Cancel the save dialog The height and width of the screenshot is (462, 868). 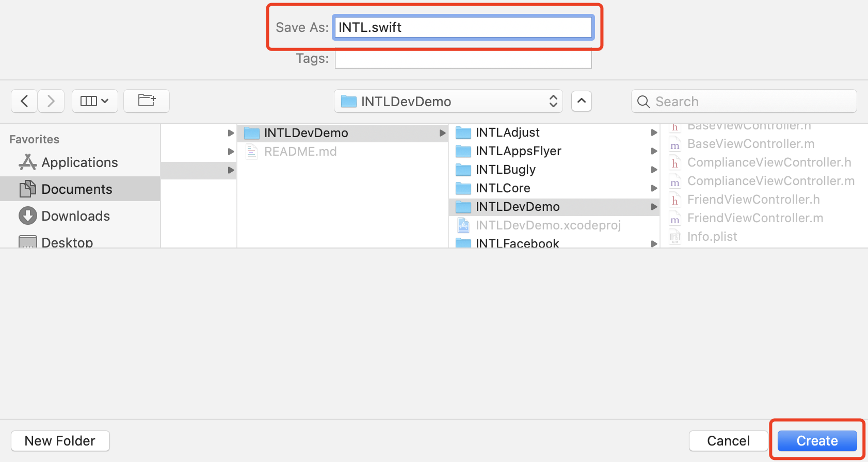coord(728,441)
